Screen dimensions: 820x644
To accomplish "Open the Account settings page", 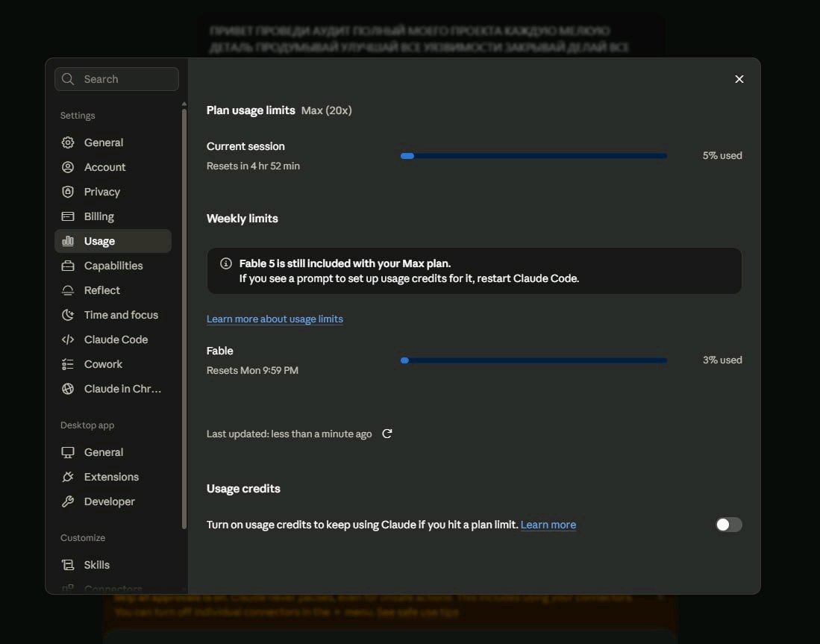I will (113, 167).
